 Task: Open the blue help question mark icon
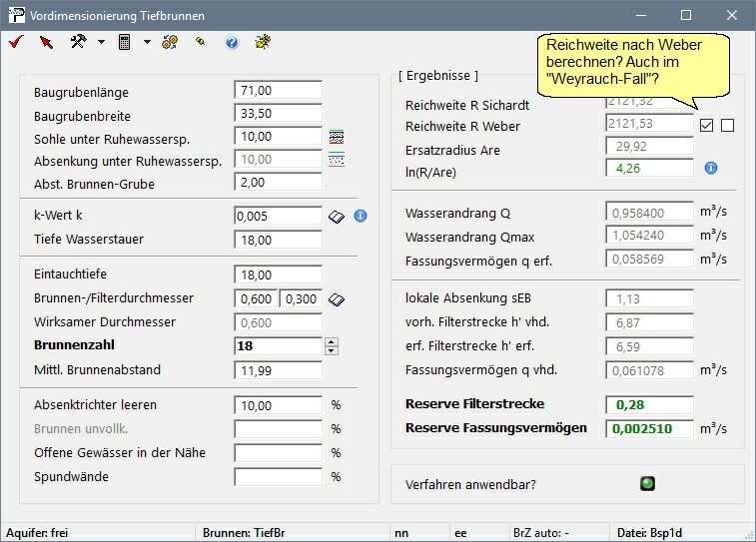[x=232, y=42]
